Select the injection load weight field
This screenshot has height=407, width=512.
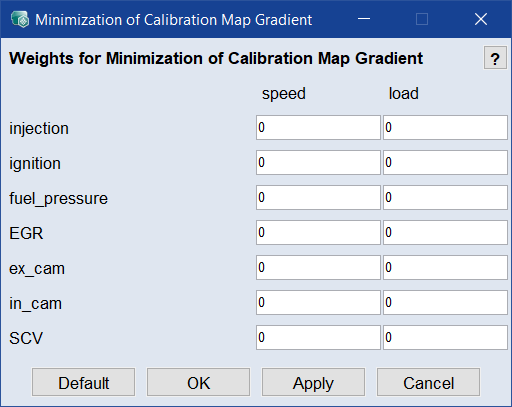coord(445,128)
